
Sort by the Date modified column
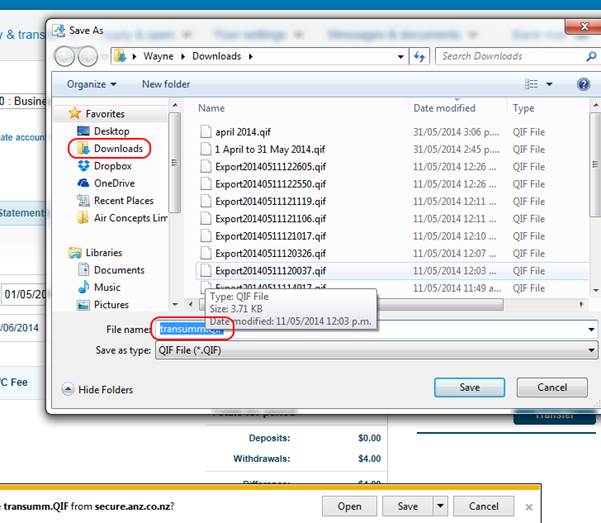(444, 108)
